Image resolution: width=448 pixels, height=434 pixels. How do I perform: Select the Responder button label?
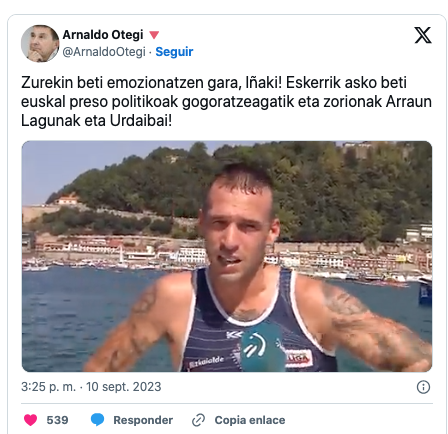click(143, 420)
